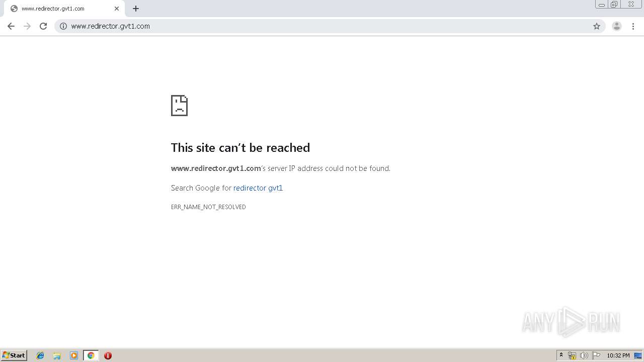Open Windows Explorer folder icon in taskbar
Screen dimensions: 644x362
click(x=57, y=355)
